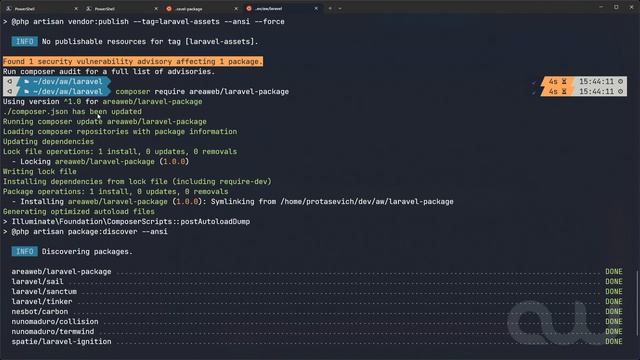Click the Ubuntu icon on the 'ravel-package' tab
This screenshot has height=360, width=640.
pos(169,9)
